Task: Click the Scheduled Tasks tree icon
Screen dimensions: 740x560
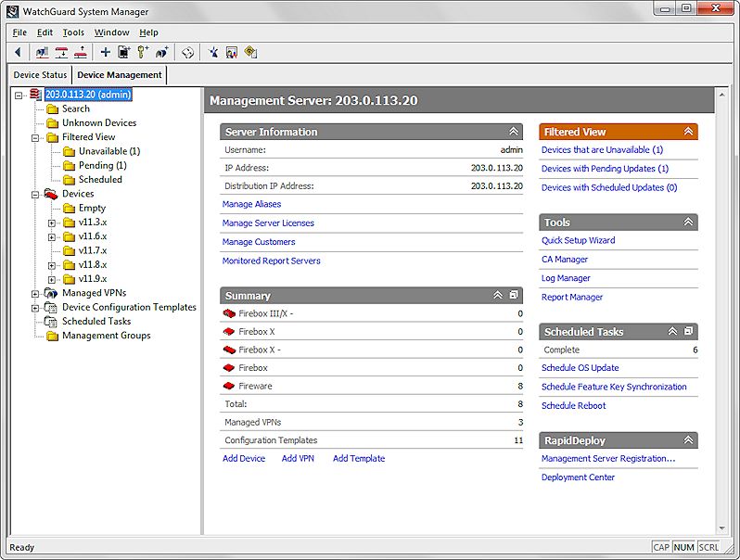Action: coord(52,322)
